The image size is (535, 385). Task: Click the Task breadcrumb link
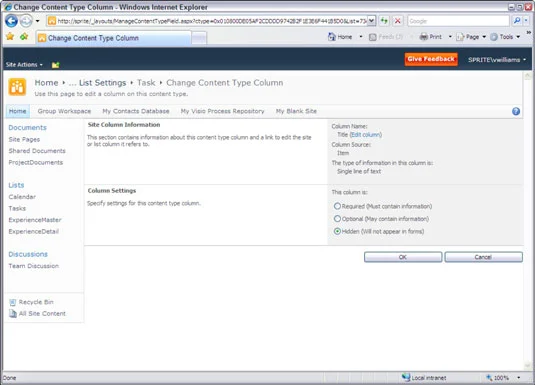pos(146,83)
